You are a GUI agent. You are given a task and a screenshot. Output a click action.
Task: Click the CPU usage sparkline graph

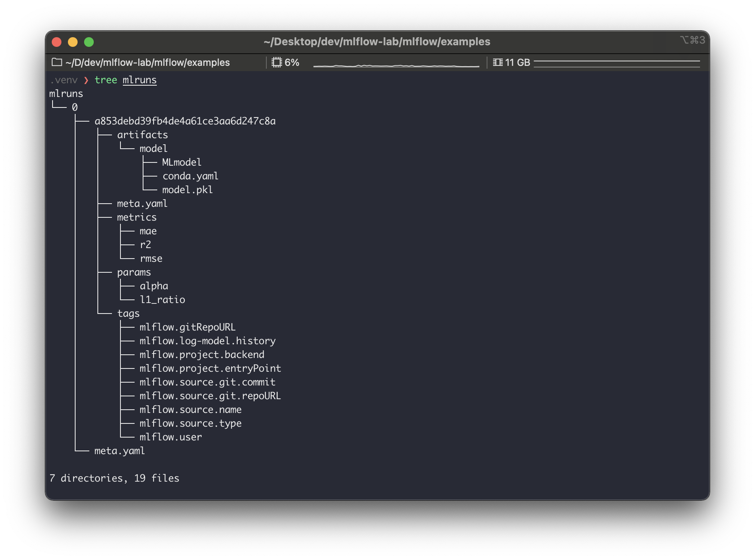[x=396, y=65]
